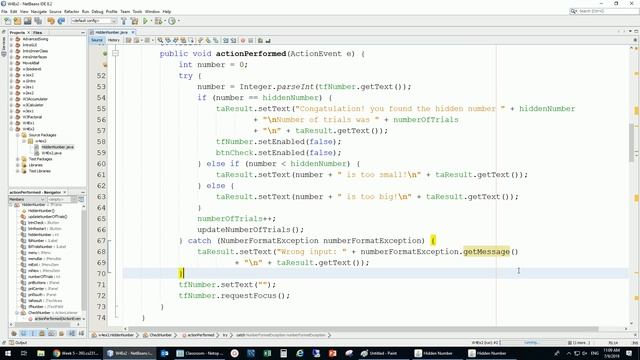Click the red Start Macro Recording icon
Screen dimensions: 640x360
point(243,40)
